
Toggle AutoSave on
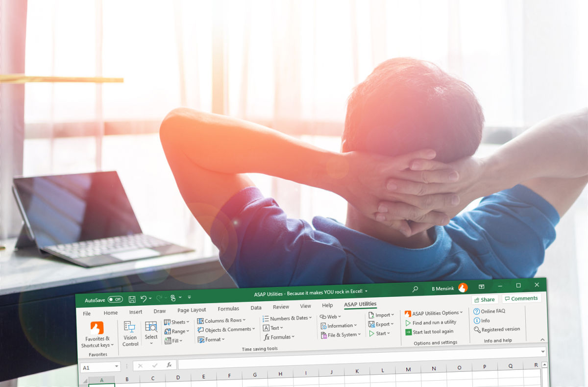(x=115, y=299)
